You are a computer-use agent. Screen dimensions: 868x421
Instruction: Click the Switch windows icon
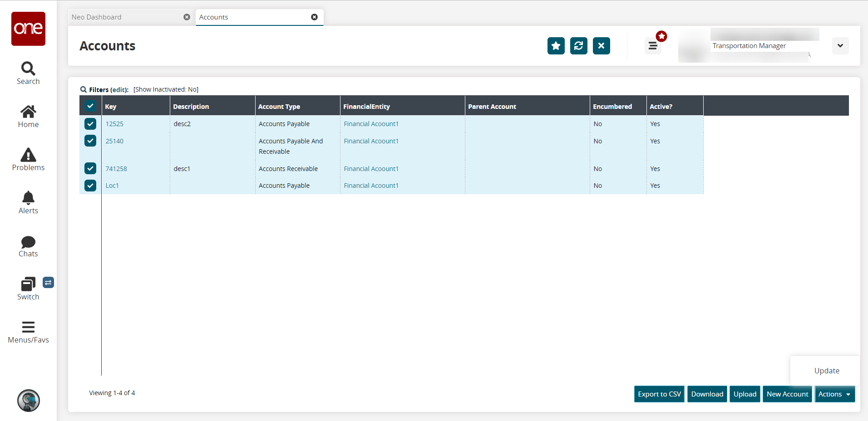point(28,284)
